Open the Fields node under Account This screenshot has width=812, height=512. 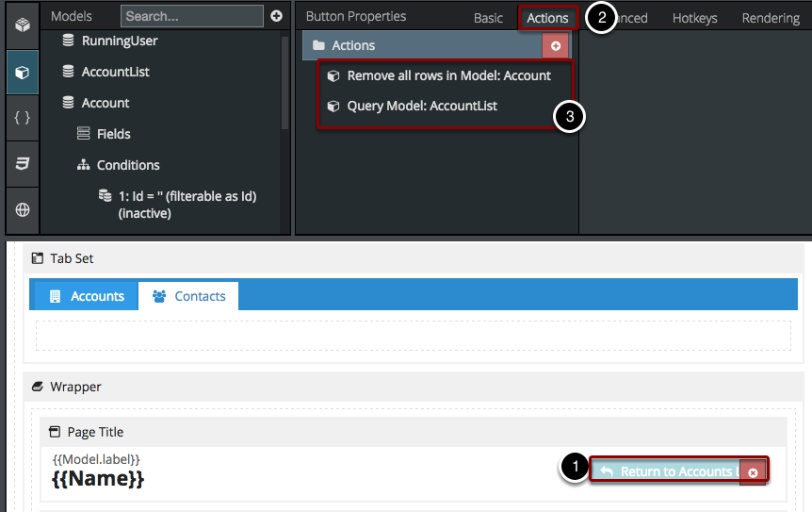pos(113,134)
